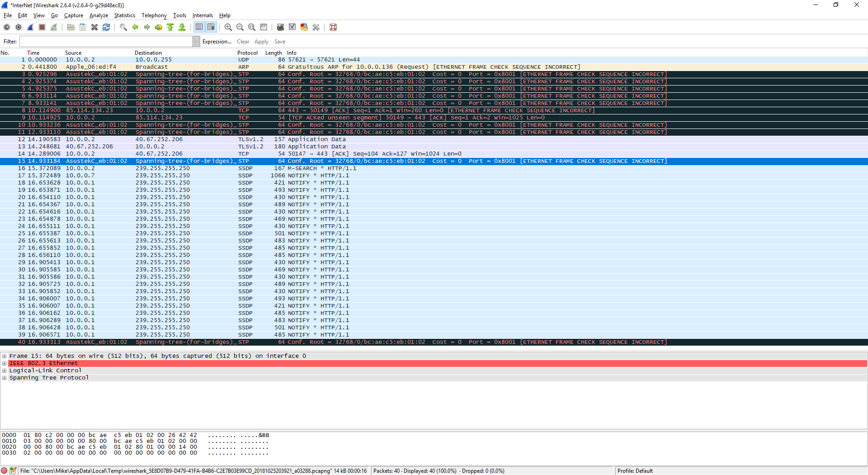868x475 pixels.
Task: Select packet 12 TLSv1.2 Application Data
Action: coord(434,139)
